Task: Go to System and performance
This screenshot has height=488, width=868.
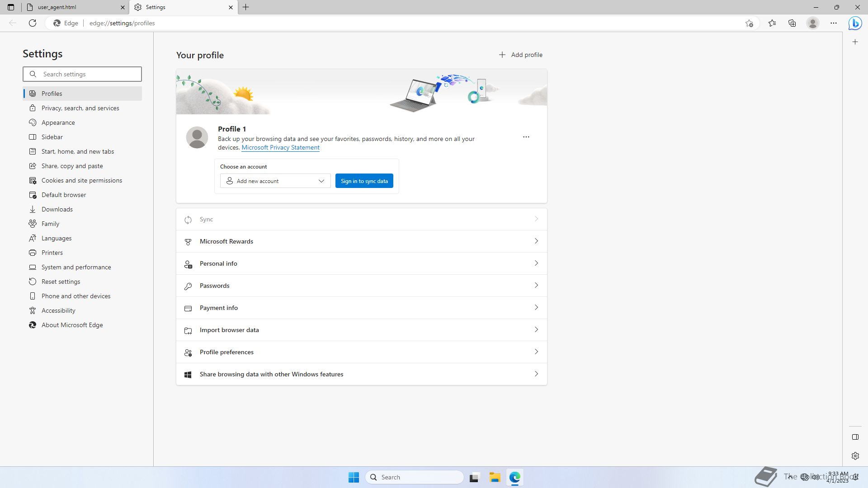Action: click(82, 267)
